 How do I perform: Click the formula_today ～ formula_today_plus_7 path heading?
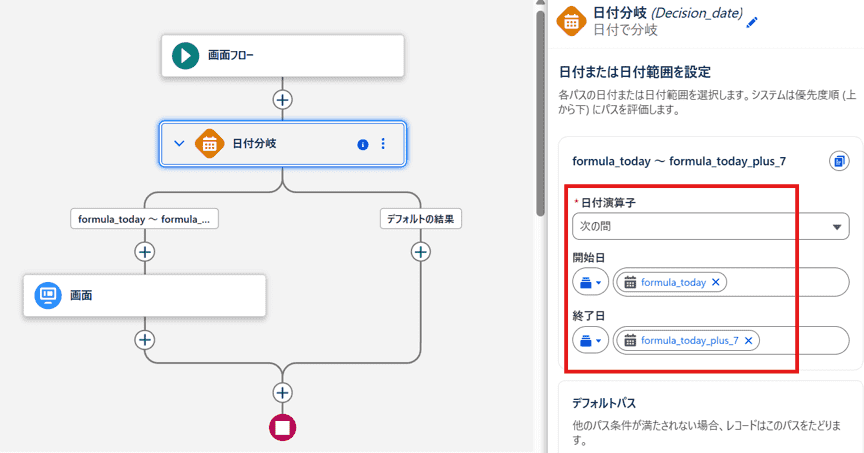coord(679,161)
